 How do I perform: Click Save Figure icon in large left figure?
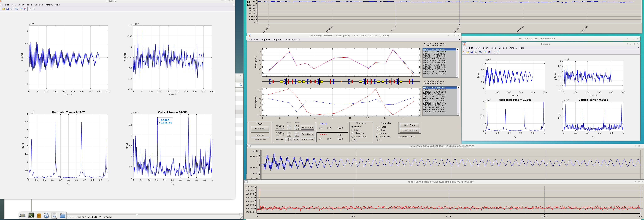pyautogui.click(x=8, y=9)
